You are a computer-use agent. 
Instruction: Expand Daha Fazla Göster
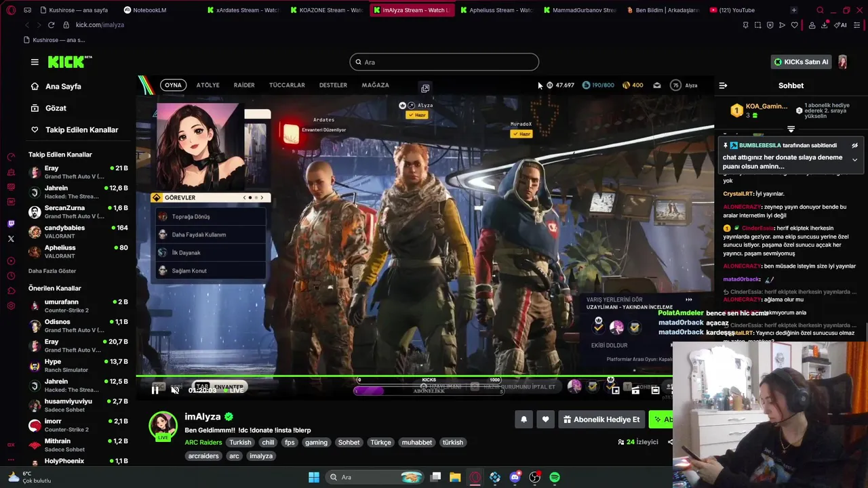pos(52,271)
